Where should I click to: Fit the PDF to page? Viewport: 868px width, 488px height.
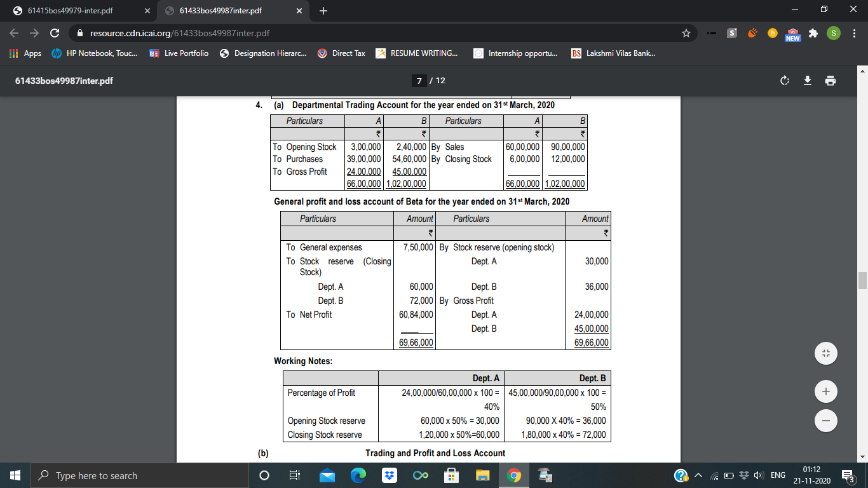pos(825,353)
